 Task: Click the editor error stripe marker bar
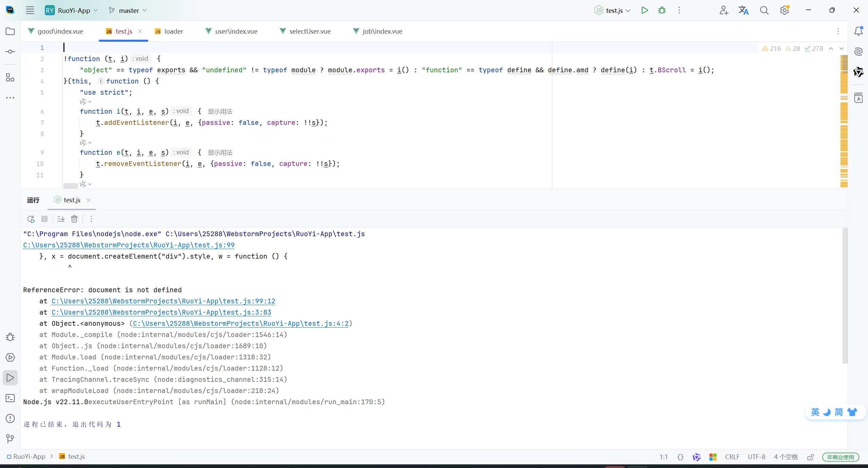[x=844, y=119]
